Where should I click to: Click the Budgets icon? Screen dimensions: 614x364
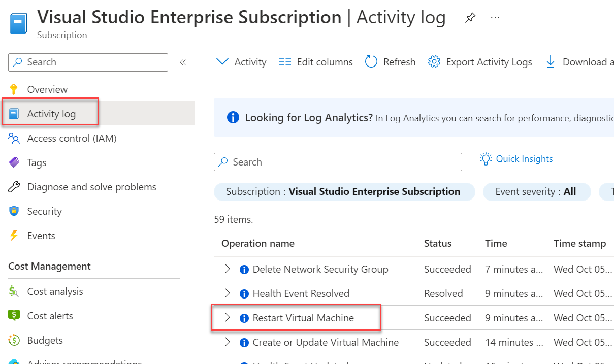point(14,340)
